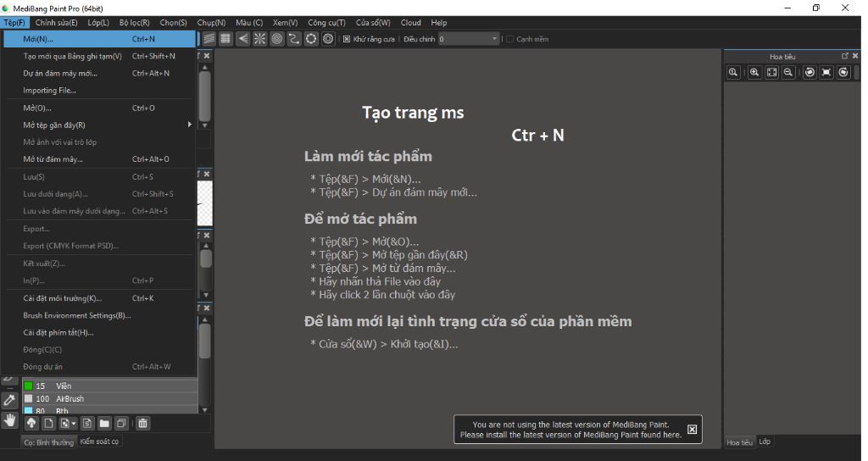The width and height of the screenshot is (868, 461).
Task: Select the parallel snap guide icon
Action: (x=209, y=39)
